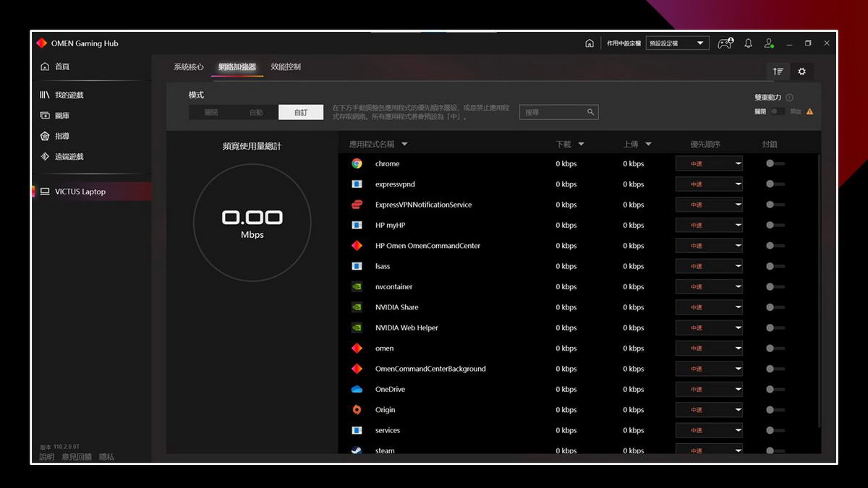This screenshot has height=488, width=868.
Task: Open 指導 coaching in the sidebar
Action: coord(55,136)
